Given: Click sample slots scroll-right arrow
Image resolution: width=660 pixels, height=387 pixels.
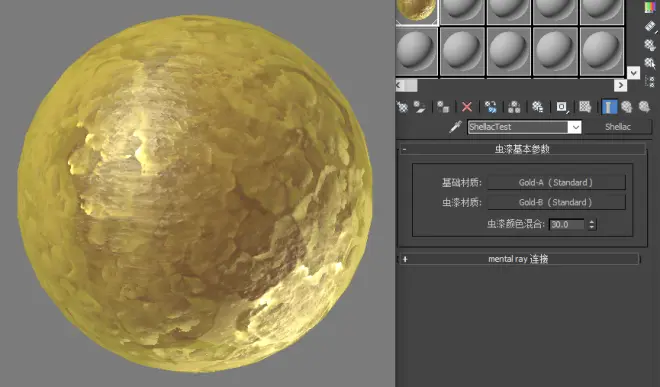Looking at the screenshot, I should coord(620,85).
